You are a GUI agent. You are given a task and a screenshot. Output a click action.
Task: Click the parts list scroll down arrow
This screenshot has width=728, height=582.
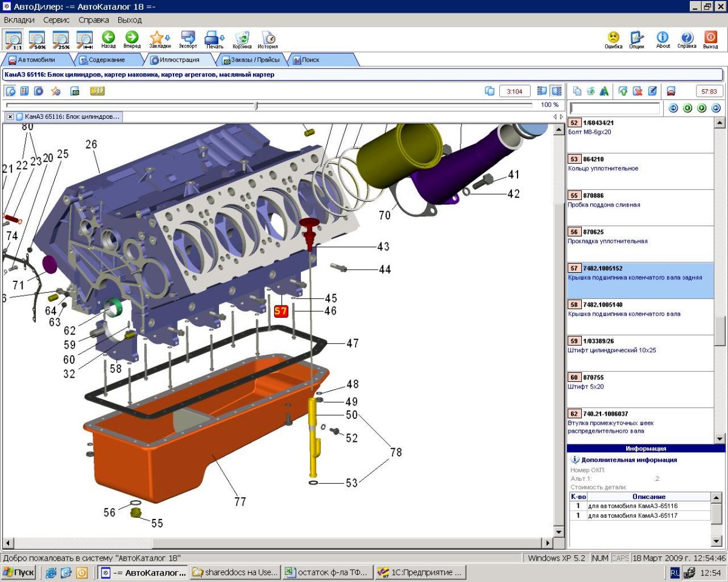pyautogui.click(x=720, y=438)
